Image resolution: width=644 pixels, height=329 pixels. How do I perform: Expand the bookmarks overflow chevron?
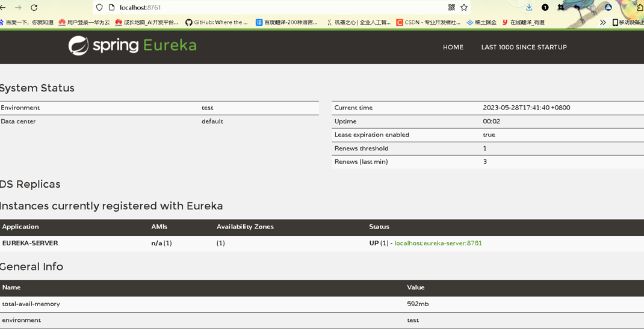602,22
